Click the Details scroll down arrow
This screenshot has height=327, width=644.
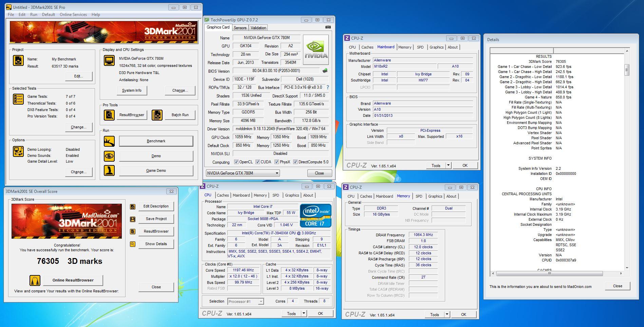pyautogui.click(x=627, y=268)
